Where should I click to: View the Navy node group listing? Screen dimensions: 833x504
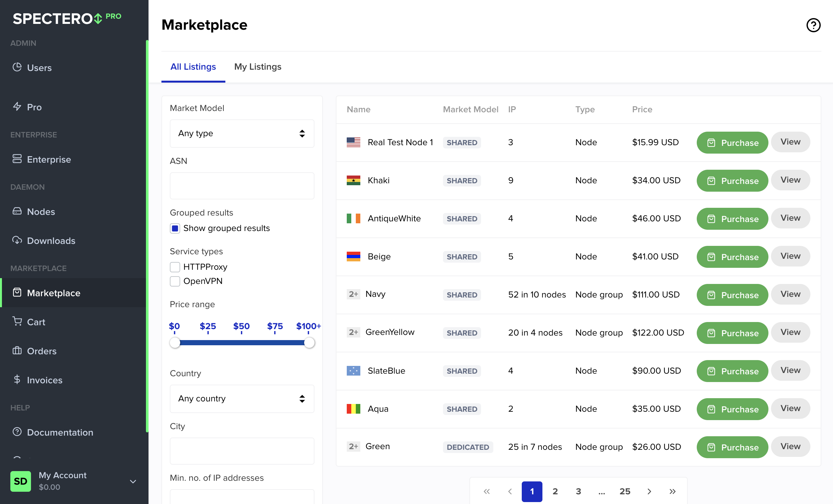point(790,294)
